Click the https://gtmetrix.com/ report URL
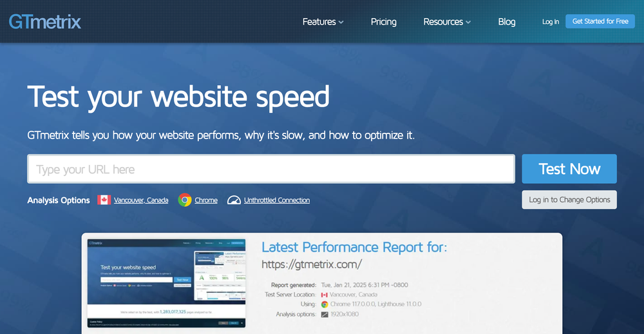 312,264
